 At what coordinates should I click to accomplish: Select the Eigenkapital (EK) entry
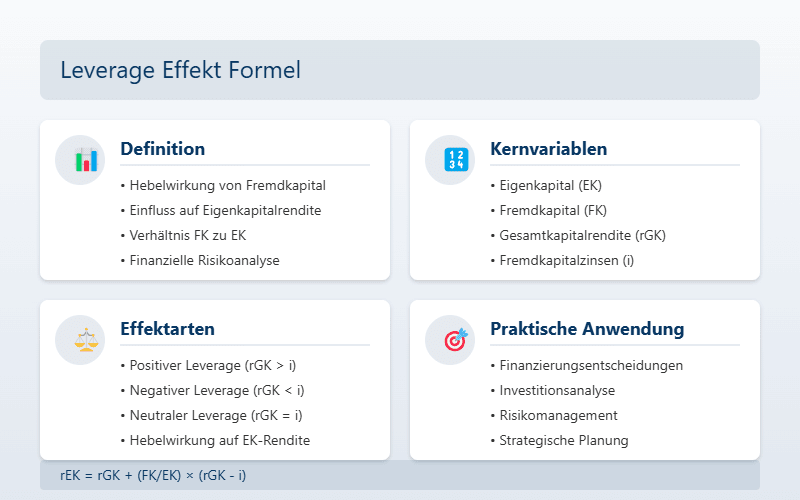point(550,185)
